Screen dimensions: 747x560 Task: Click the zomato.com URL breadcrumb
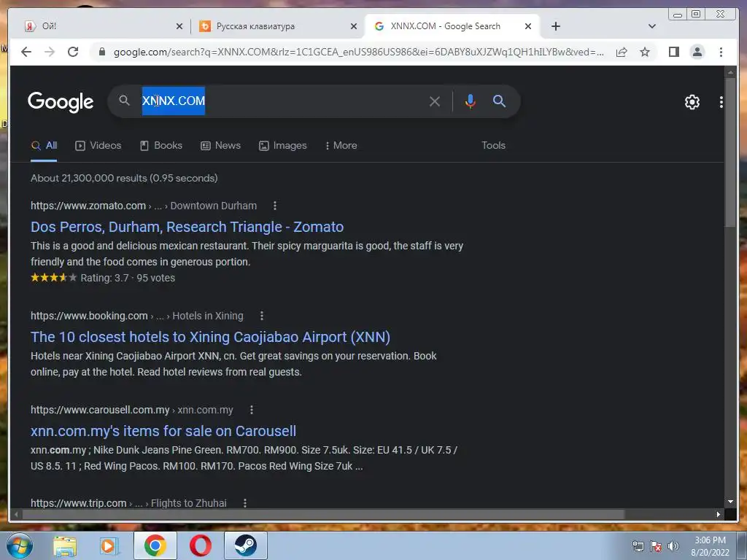[144, 206]
